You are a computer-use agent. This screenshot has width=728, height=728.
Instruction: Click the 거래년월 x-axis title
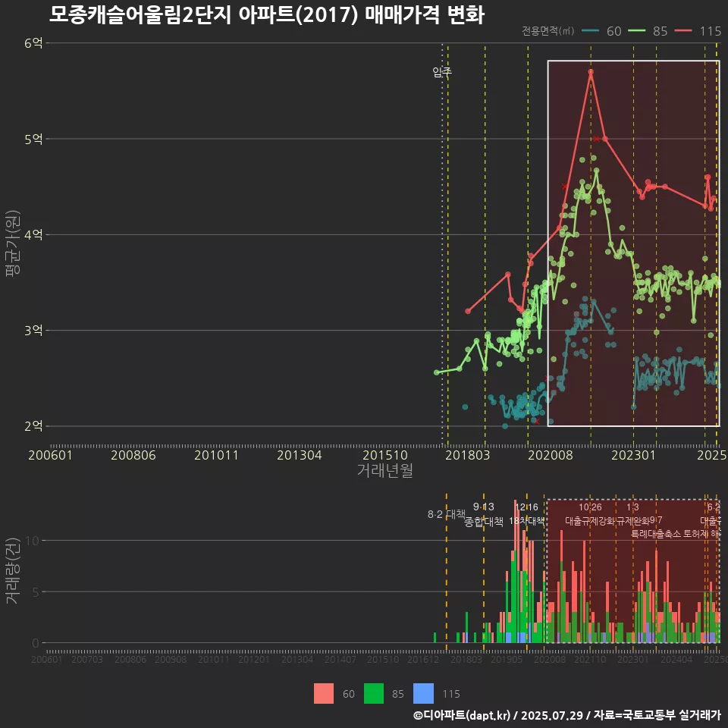pos(385,470)
